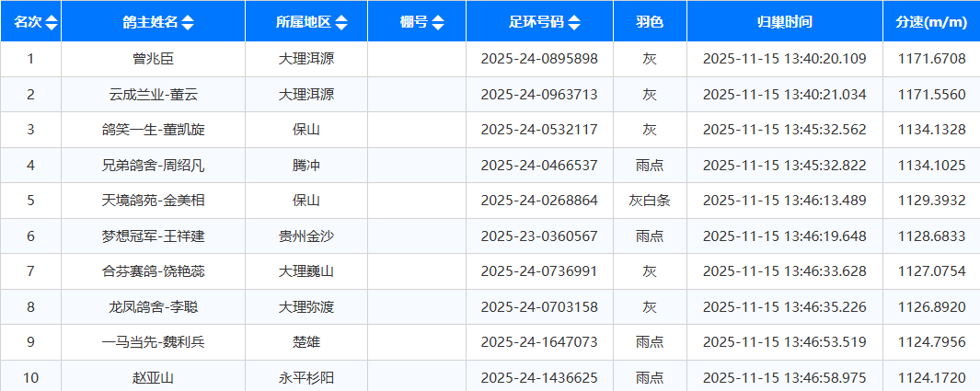Screen dimensions: 980x391
Task: Click feather color 灰白条 cell
Action: 650,201
